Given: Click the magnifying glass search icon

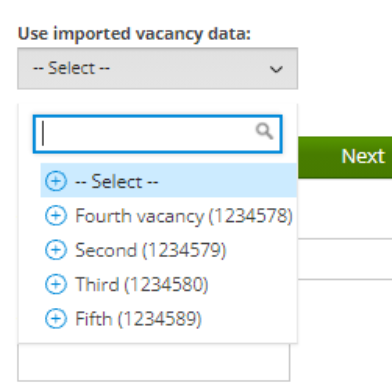Looking at the screenshot, I should click(x=264, y=131).
